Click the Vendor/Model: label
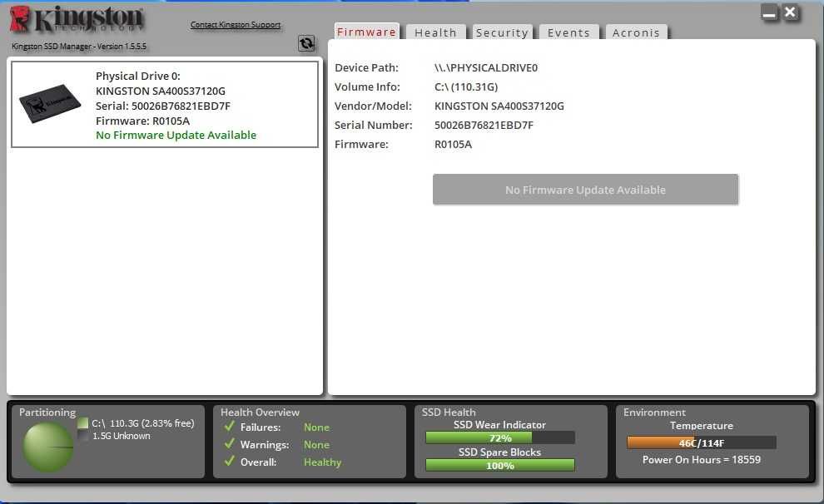This screenshot has width=824, height=504. pyautogui.click(x=373, y=106)
